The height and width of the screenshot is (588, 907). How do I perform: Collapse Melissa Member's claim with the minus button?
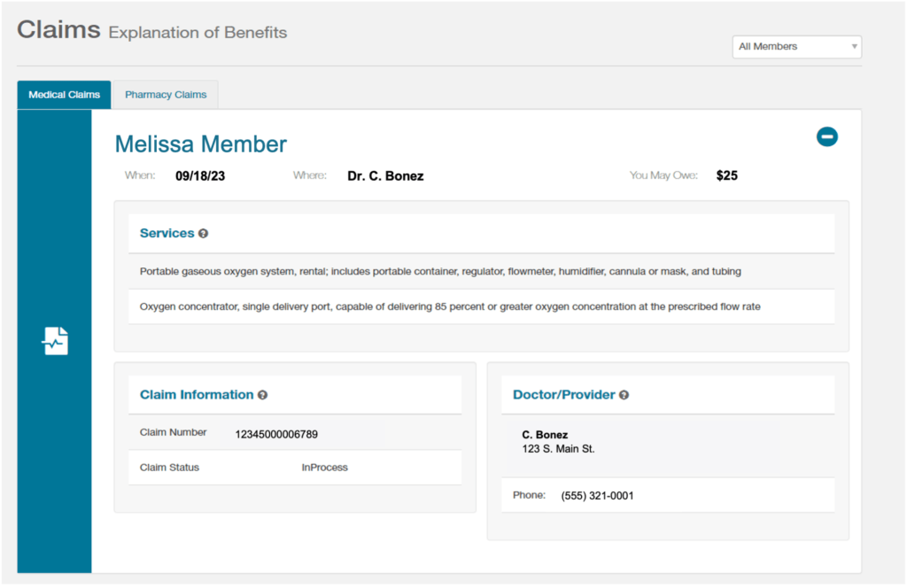[x=826, y=136]
